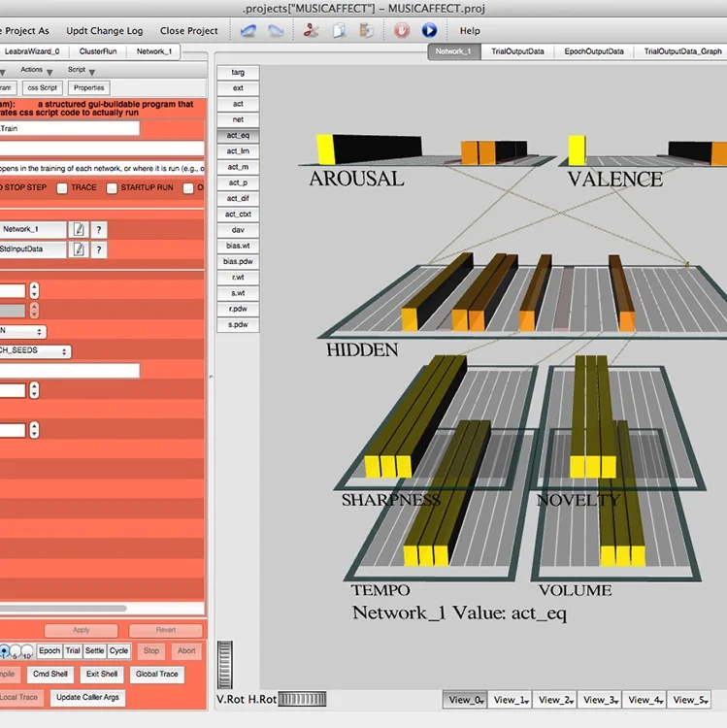
Task: Click the undo arrow toolbar icon
Action: (x=248, y=31)
